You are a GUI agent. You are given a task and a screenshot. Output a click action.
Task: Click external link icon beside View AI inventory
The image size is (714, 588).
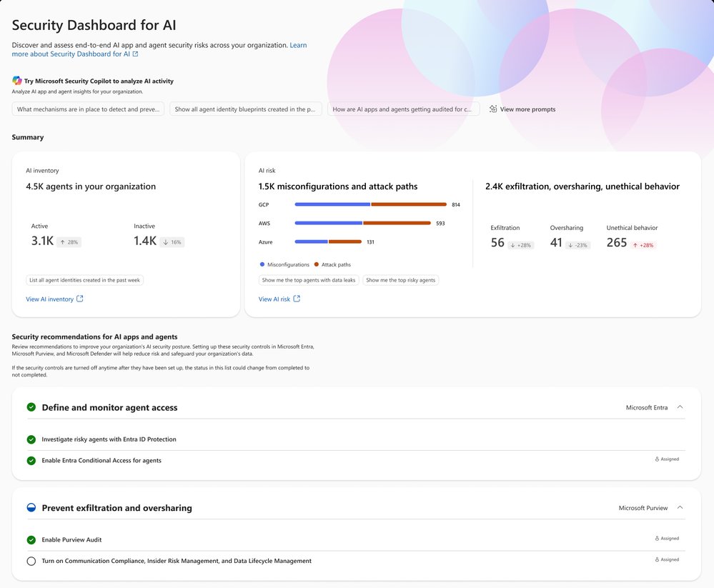[79, 299]
